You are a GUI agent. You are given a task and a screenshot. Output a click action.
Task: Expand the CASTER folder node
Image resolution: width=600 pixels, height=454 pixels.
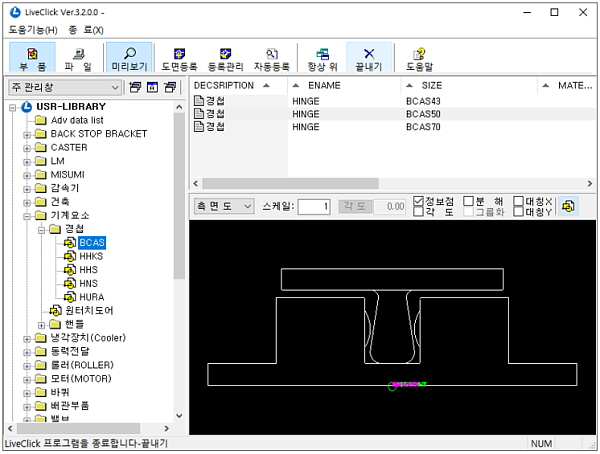[x=27, y=148]
